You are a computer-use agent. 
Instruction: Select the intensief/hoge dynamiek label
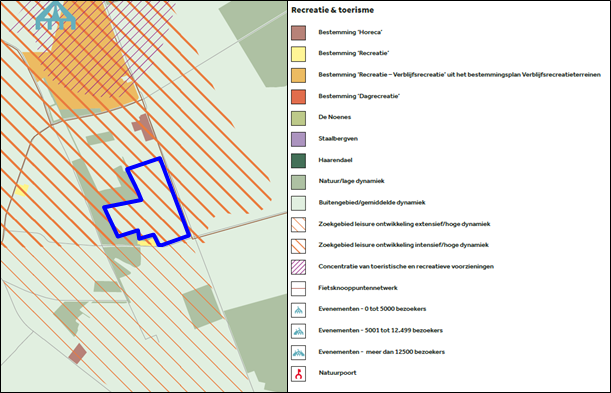pyautogui.click(x=403, y=245)
